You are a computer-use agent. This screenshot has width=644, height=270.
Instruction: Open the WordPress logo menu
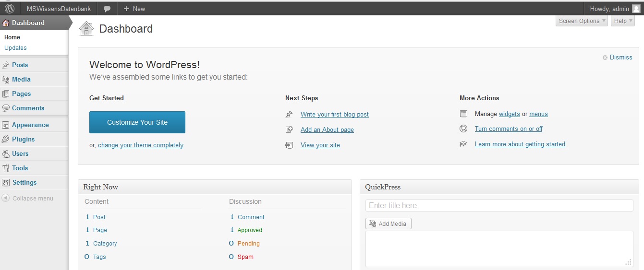(x=10, y=8)
